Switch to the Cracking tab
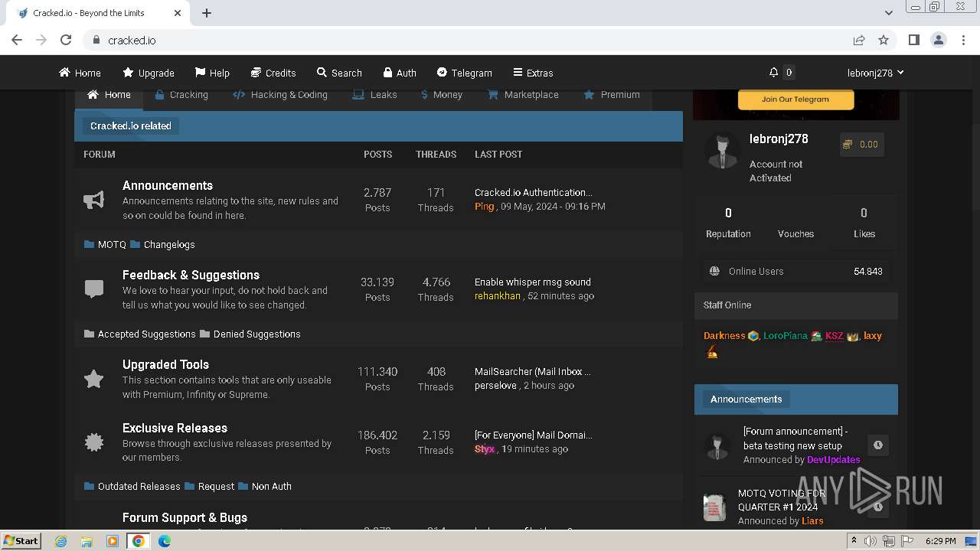 [x=181, y=95]
